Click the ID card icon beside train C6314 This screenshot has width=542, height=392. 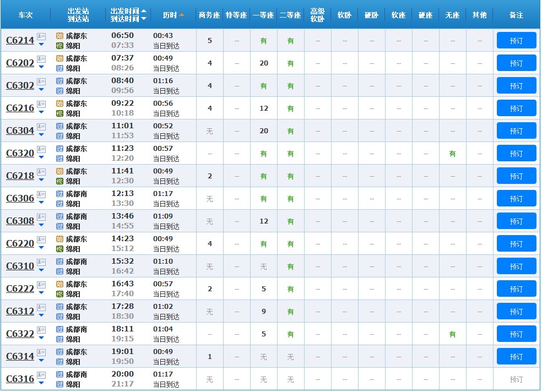pos(41,353)
